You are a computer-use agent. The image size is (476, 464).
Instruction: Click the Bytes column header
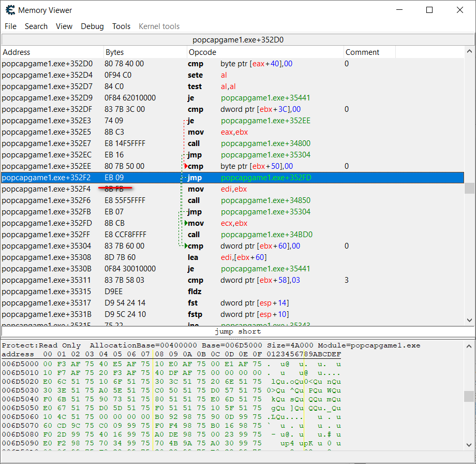[x=145, y=52]
